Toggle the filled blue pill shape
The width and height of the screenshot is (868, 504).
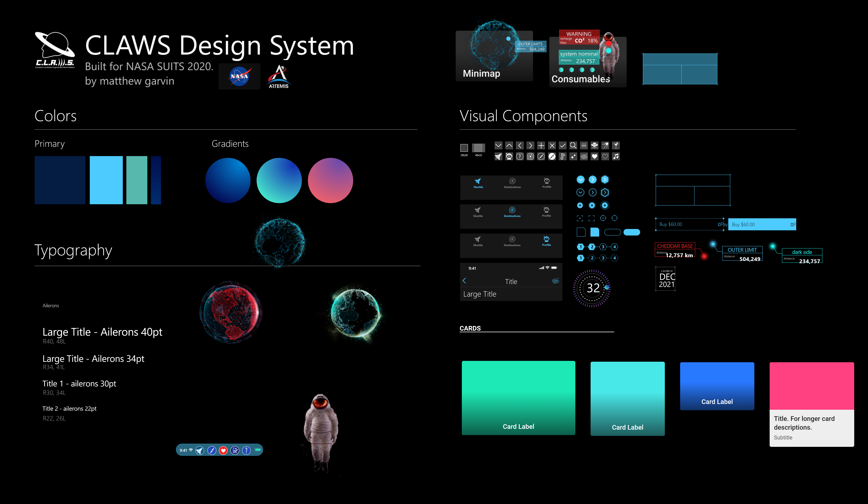click(632, 232)
